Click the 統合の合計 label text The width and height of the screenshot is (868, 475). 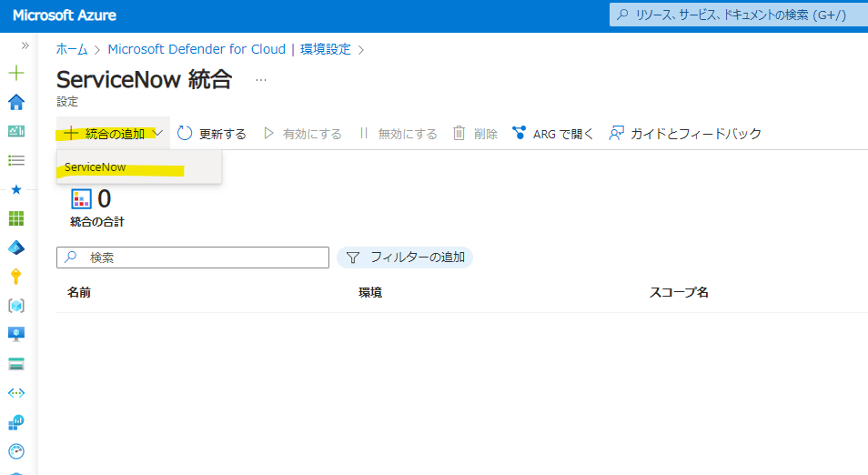click(97, 222)
